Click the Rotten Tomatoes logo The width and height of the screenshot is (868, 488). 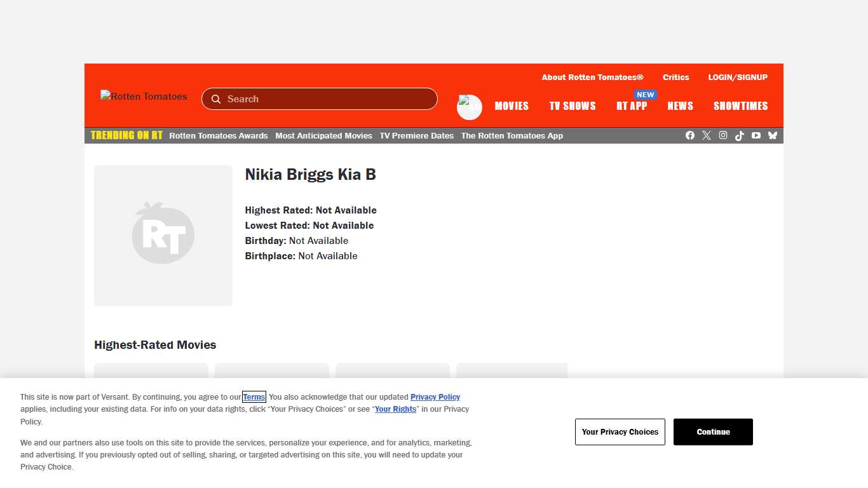[144, 96]
